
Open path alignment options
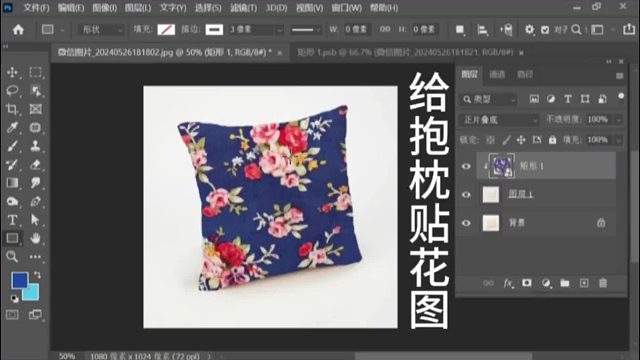pyautogui.click(x=482, y=29)
